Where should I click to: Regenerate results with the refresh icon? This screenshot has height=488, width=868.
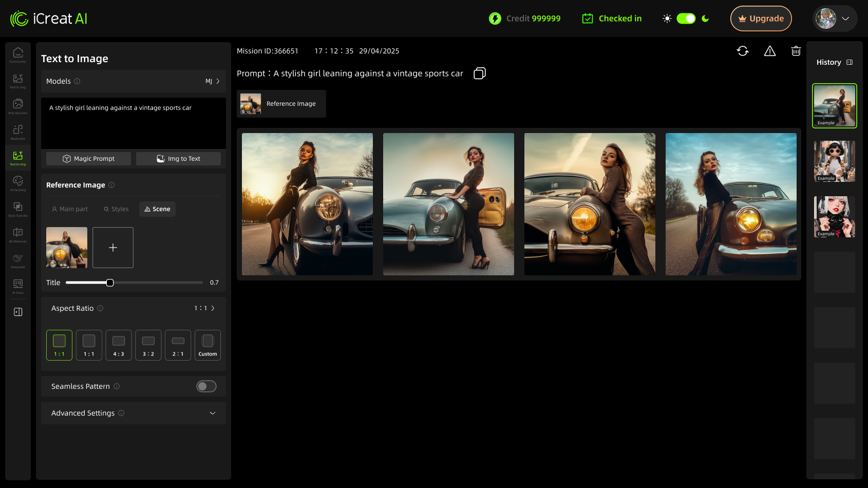(x=743, y=51)
